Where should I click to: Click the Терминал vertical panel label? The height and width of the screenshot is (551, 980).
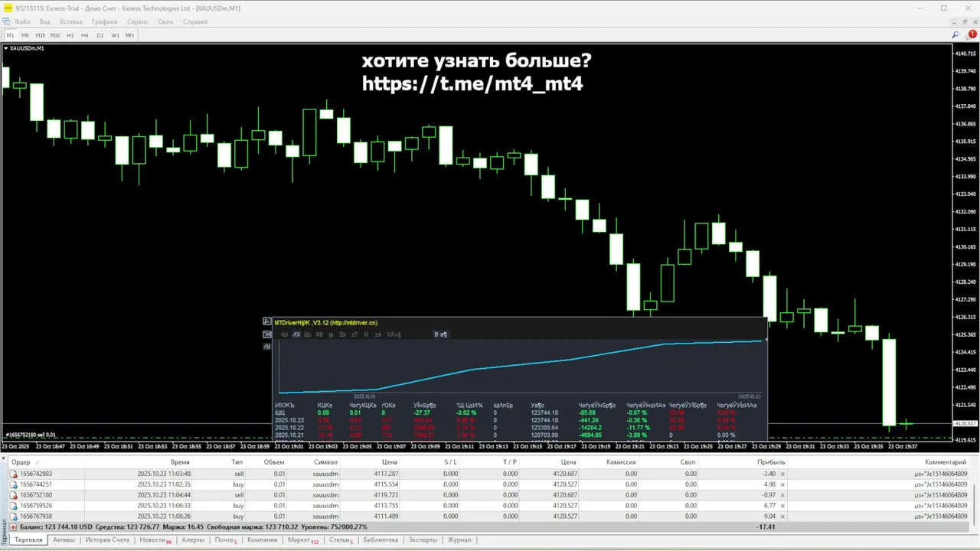pyautogui.click(x=4, y=533)
